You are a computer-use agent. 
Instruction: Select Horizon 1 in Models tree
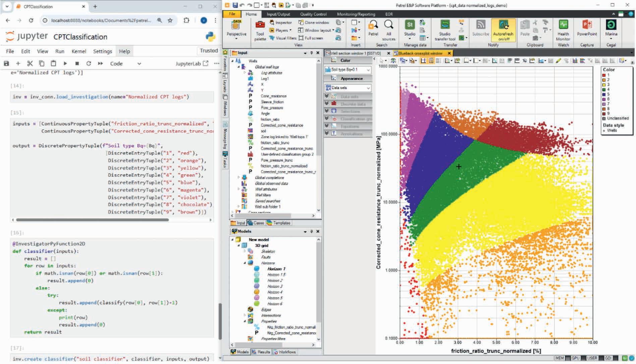coord(276,269)
